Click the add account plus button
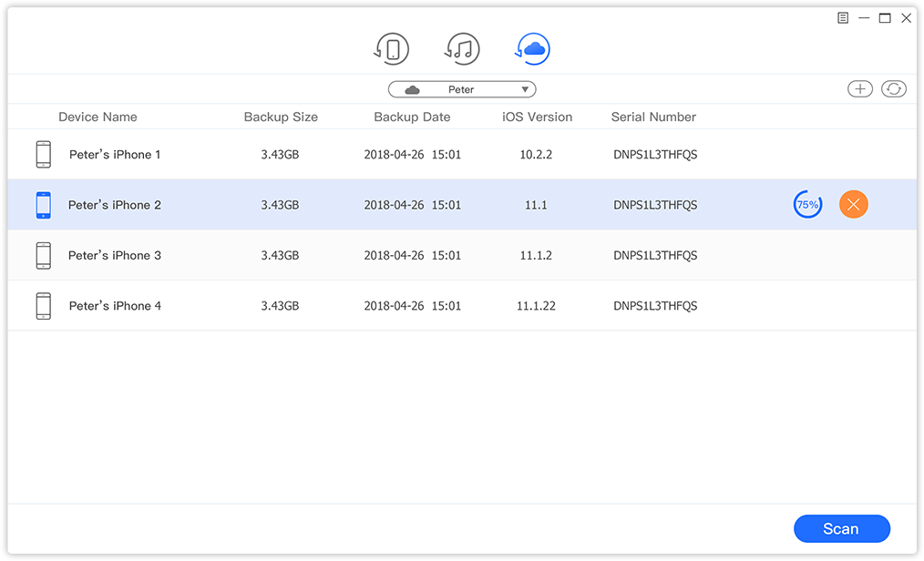 (x=860, y=89)
